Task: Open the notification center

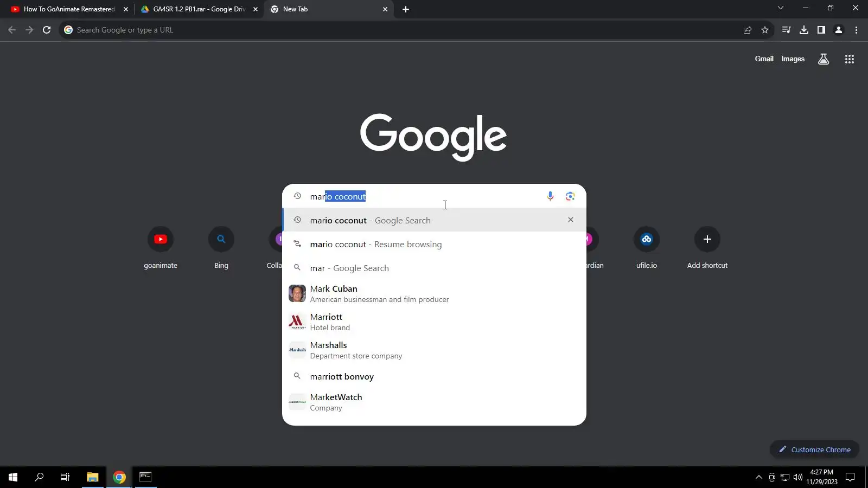Action: point(850,477)
